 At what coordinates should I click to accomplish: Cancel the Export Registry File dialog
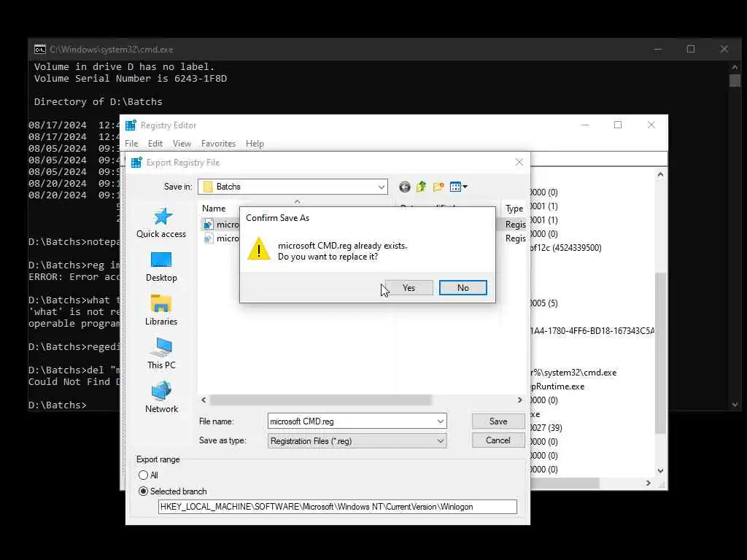coord(498,440)
